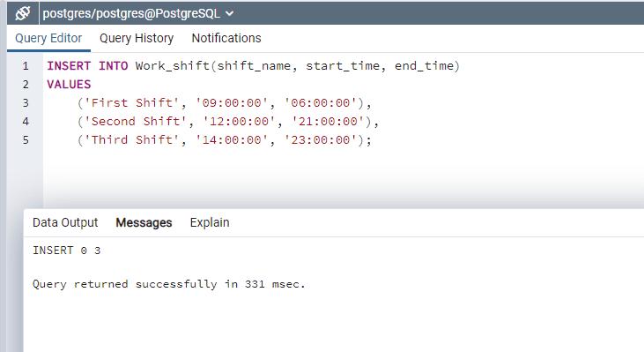Open the Explain tab
The image size is (644, 352).
point(210,222)
